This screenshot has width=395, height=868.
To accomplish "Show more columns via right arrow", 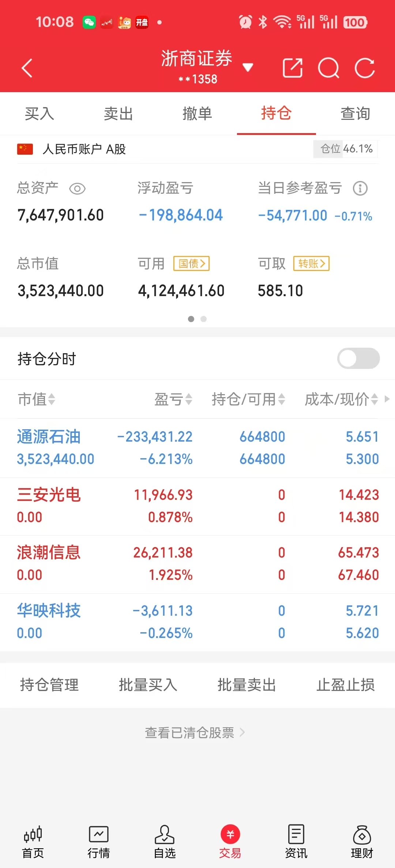I will point(387,399).
